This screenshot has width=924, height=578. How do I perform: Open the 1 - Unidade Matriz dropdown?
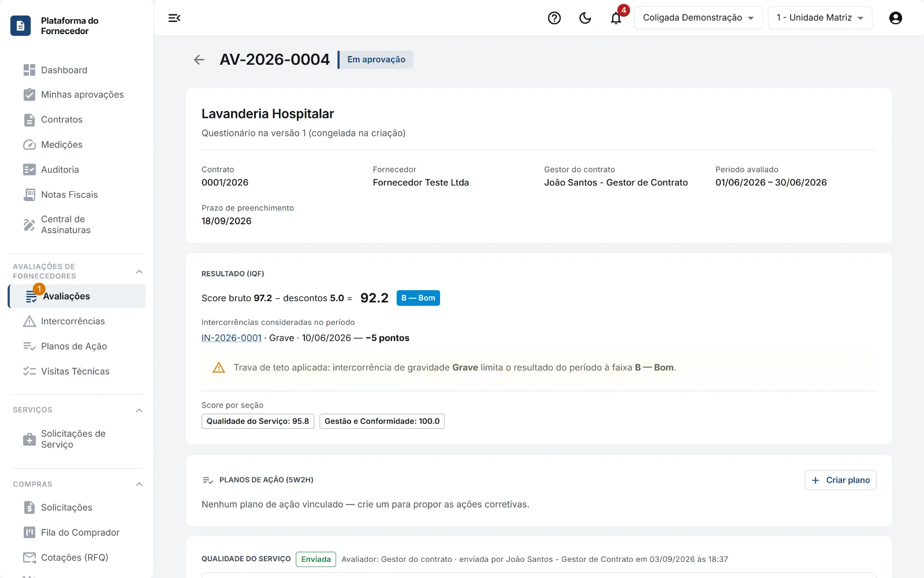(x=820, y=18)
